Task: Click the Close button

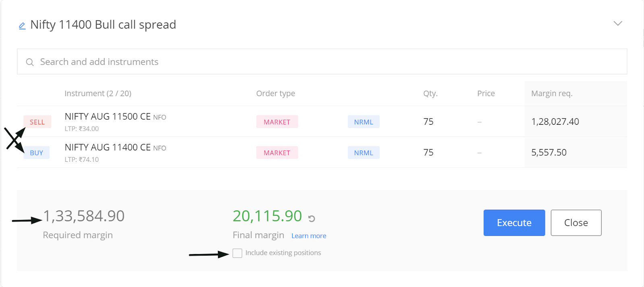Action: (576, 223)
